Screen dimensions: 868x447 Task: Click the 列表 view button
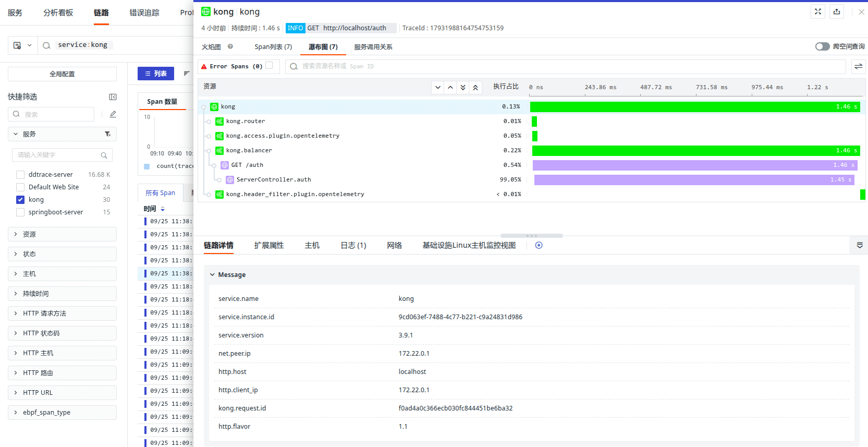click(156, 74)
